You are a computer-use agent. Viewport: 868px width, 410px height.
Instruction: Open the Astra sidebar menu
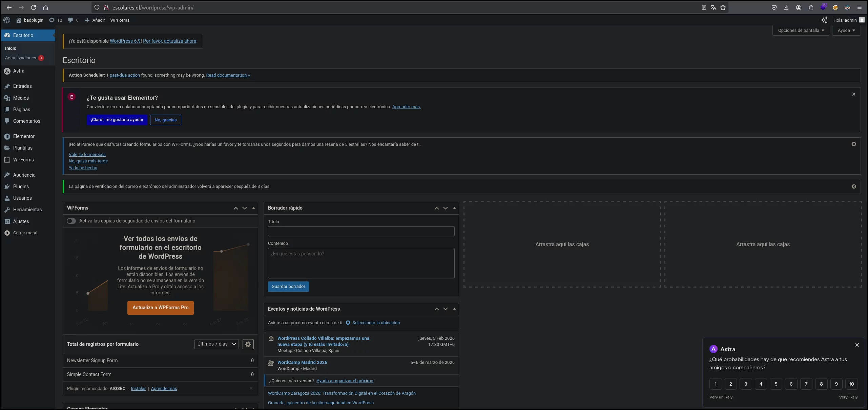[28, 71]
